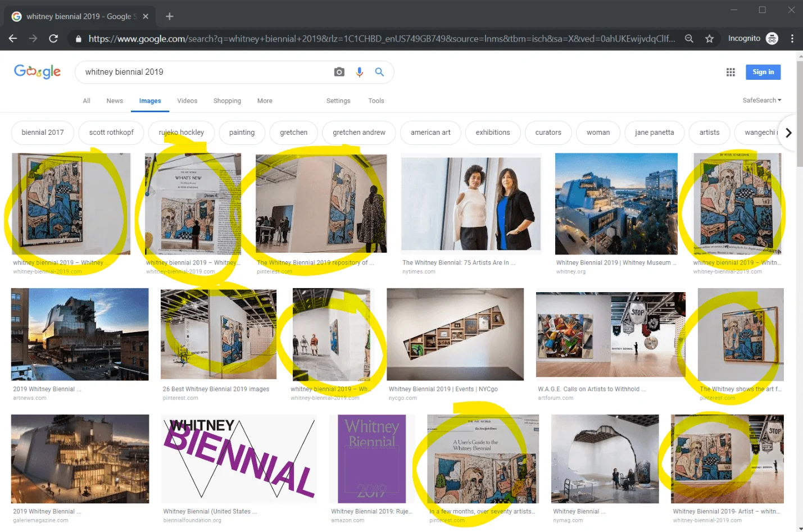Open the artforum.com W.A.G.E. thumbnail

611,334
